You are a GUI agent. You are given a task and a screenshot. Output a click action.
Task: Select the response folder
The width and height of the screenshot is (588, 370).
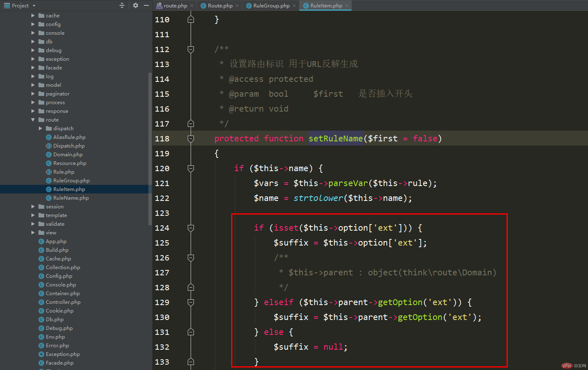pos(53,111)
